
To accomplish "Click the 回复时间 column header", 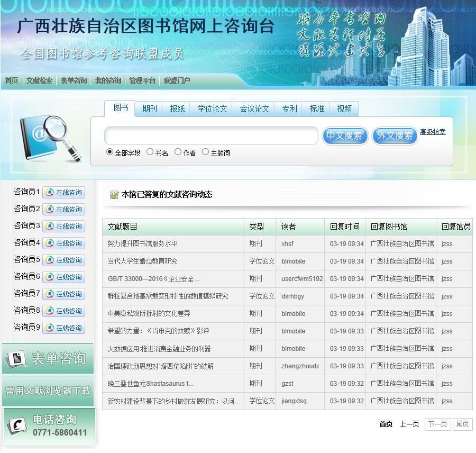I will [x=344, y=226].
